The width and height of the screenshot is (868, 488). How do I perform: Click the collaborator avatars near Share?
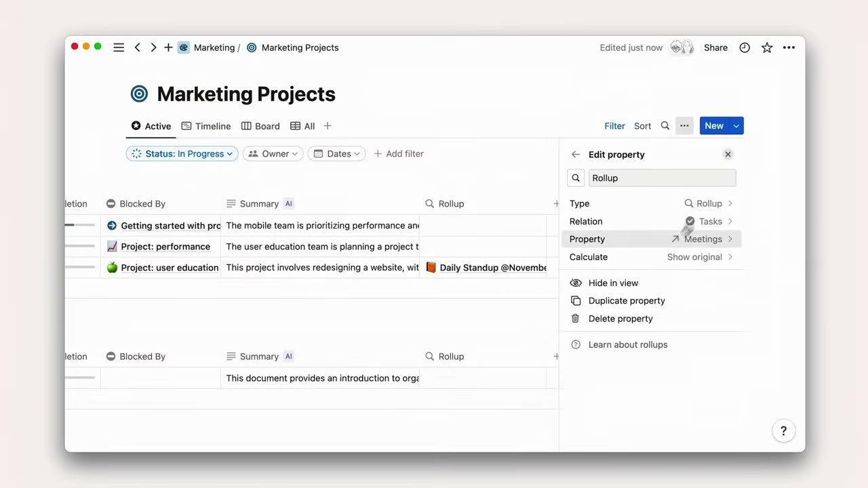pyautogui.click(x=682, y=47)
